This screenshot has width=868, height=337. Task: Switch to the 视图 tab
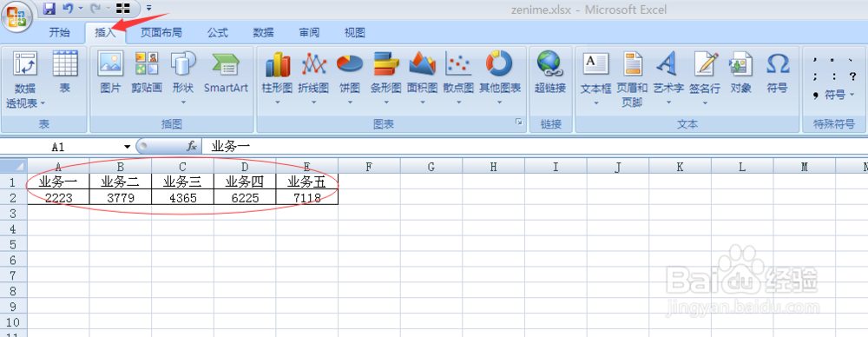355,33
